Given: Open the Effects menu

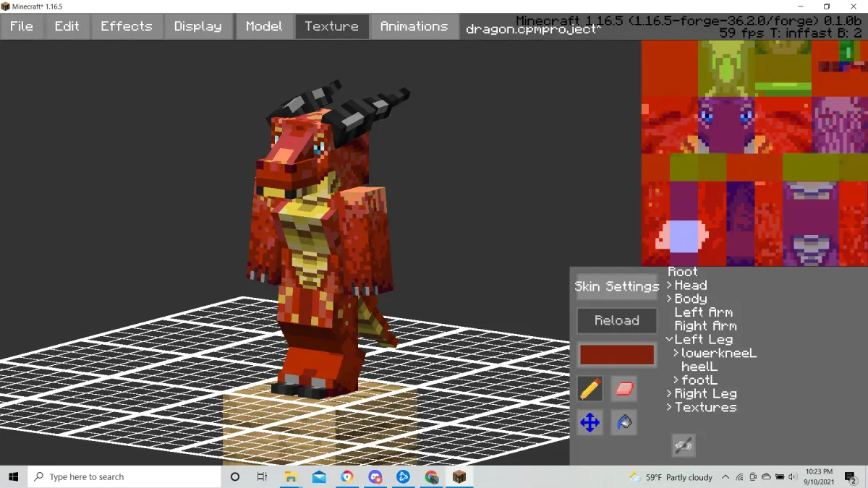Looking at the screenshot, I should click(127, 27).
